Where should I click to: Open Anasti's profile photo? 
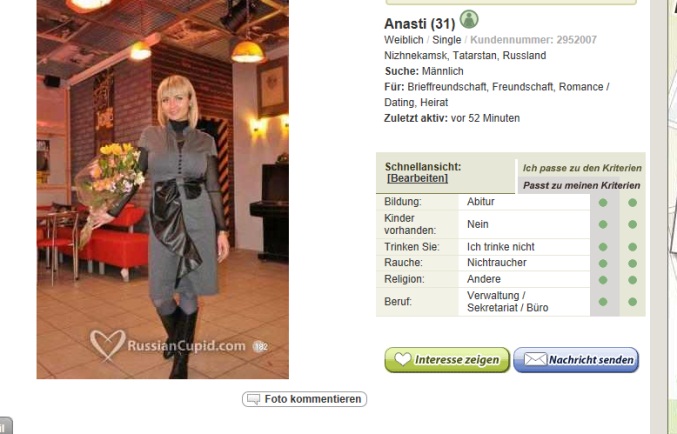163,189
